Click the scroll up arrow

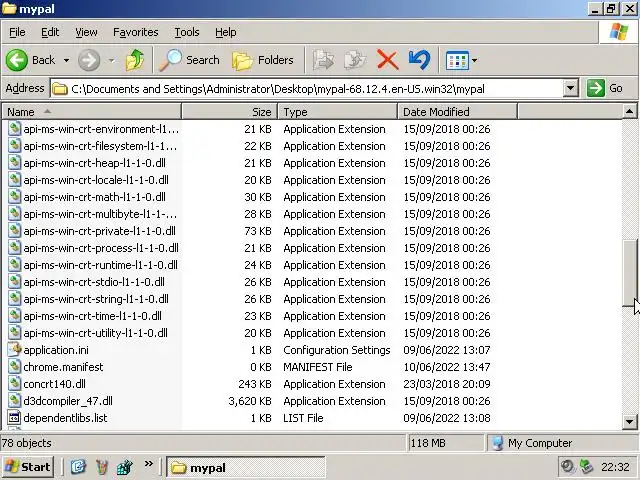(629, 111)
